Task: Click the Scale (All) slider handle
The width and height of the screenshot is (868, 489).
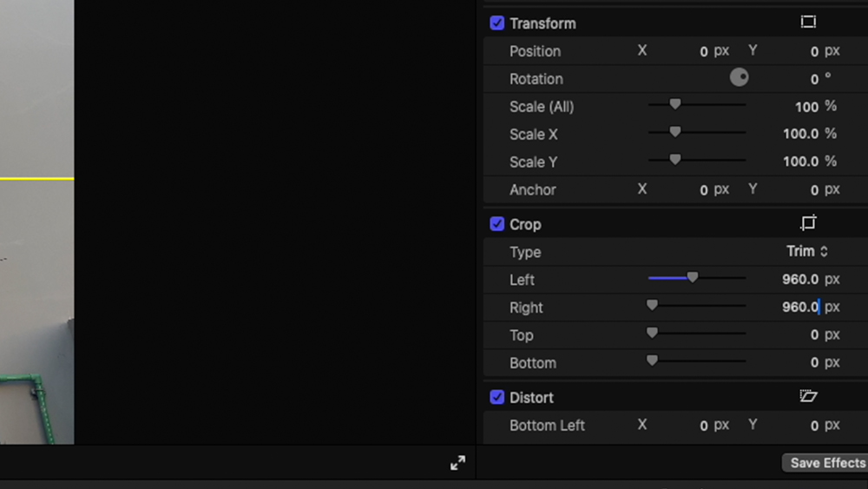Action: tap(674, 105)
